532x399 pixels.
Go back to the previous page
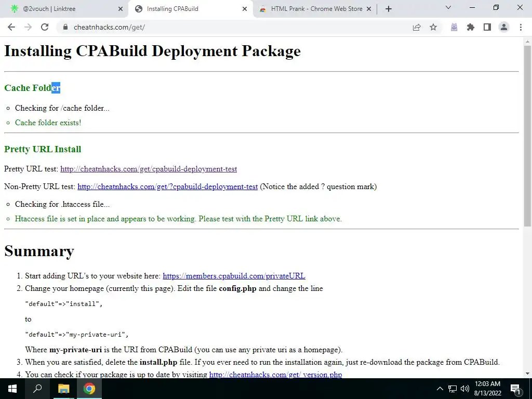[x=11, y=27]
